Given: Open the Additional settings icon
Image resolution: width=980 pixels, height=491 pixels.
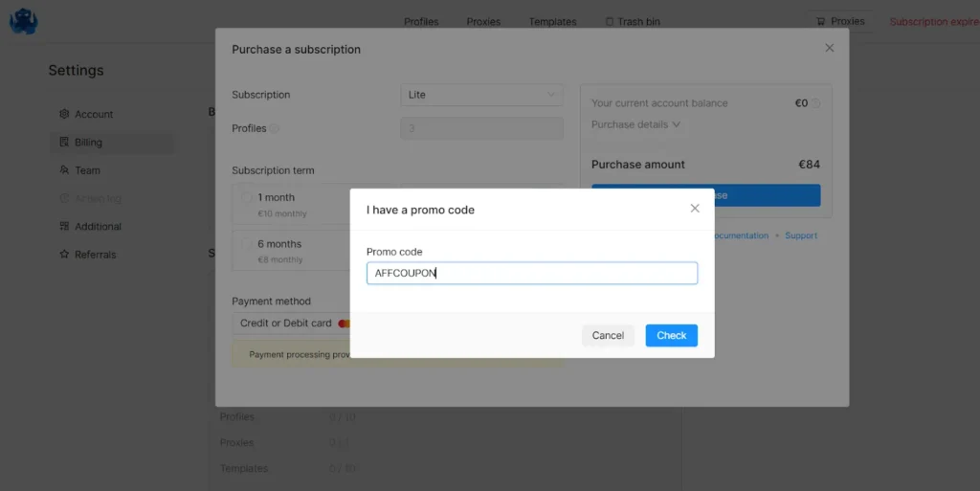Looking at the screenshot, I should point(64,226).
